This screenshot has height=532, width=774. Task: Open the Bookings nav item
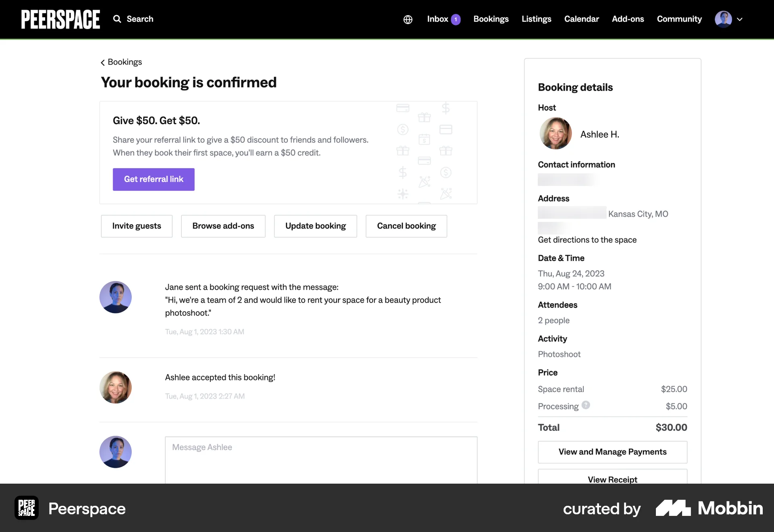[x=491, y=19]
